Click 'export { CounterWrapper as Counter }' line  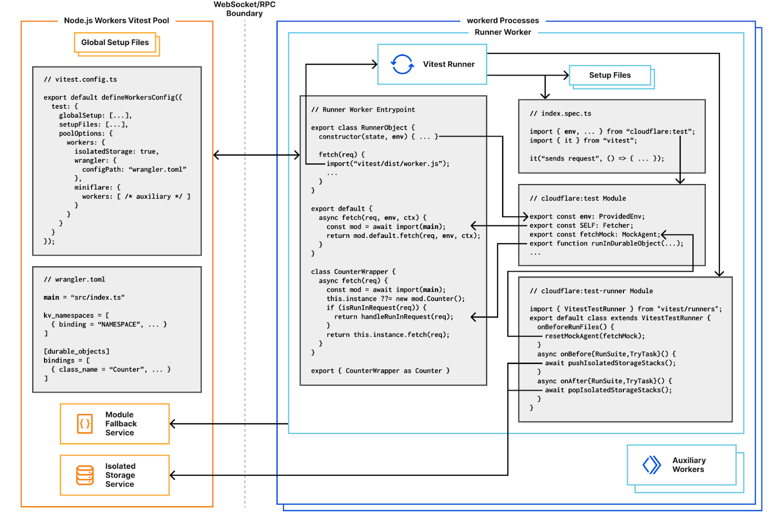pos(380,371)
